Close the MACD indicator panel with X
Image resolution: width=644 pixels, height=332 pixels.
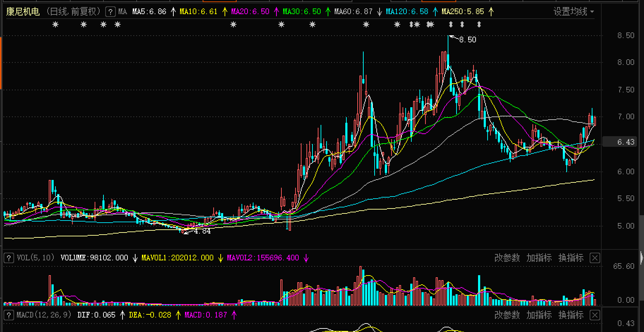(595, 315)
